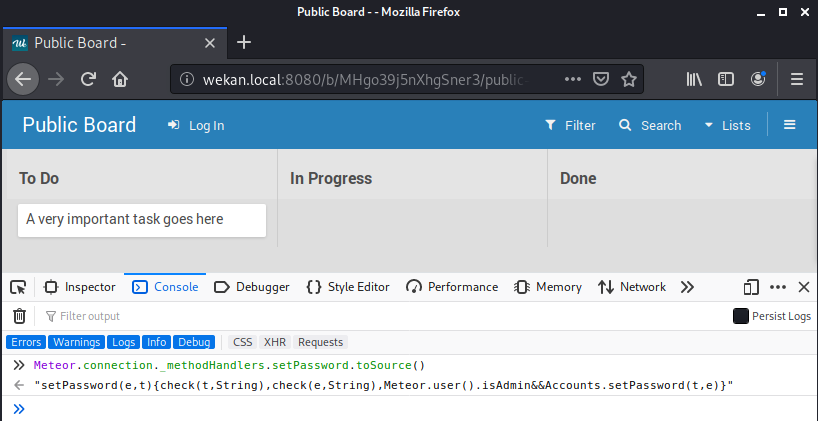Expand the Lists view dropdown

tap(727, 125)
